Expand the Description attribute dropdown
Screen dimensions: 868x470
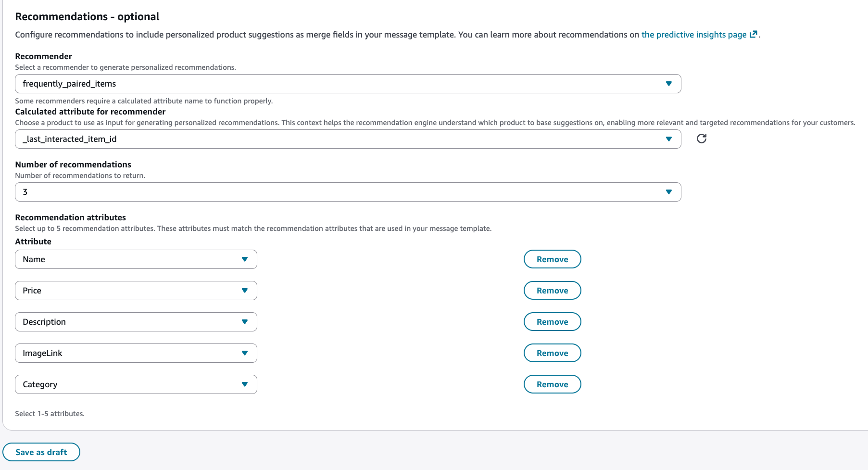coord(245,321)
